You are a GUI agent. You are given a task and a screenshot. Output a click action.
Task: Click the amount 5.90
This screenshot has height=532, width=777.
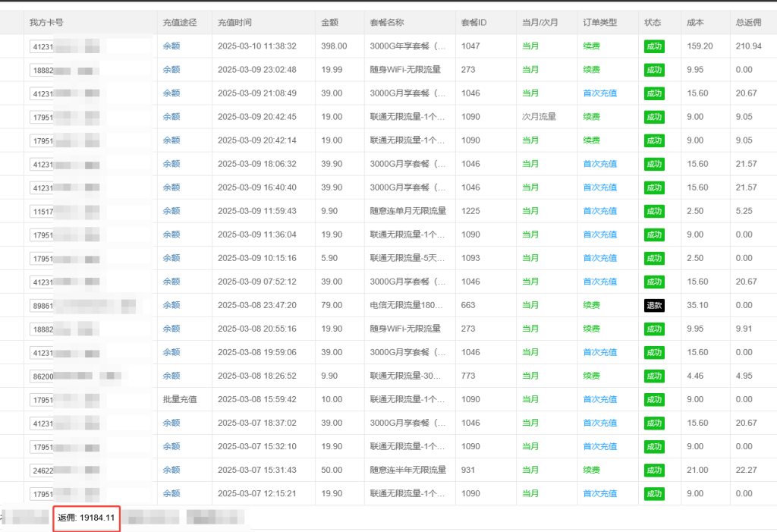329,258
